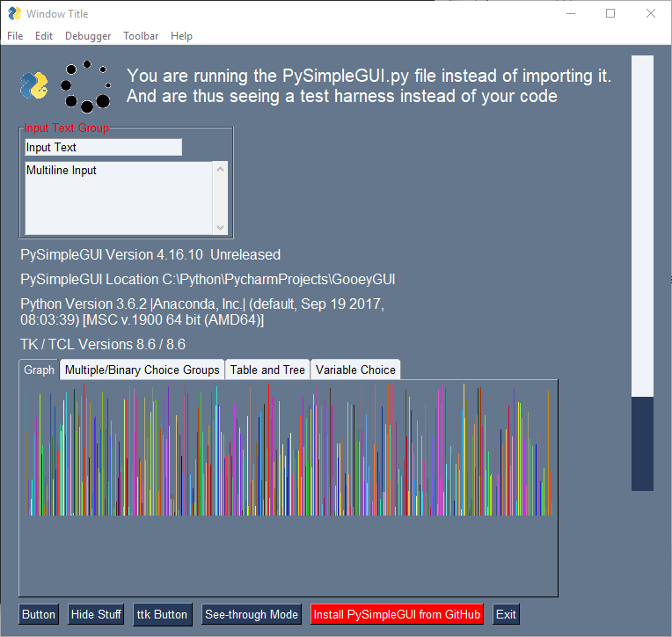Click multiline scrollbar up arrow

(220, 169)
